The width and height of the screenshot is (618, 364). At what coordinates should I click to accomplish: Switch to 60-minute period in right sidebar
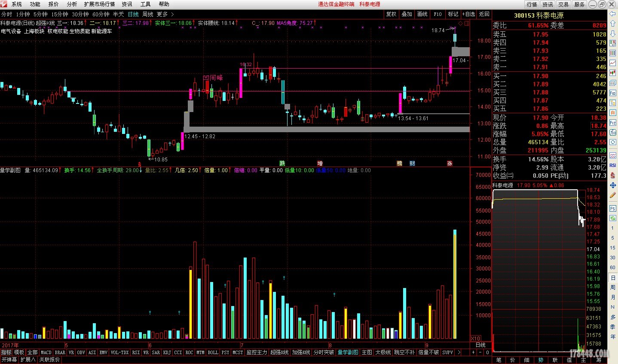(612, 267)
